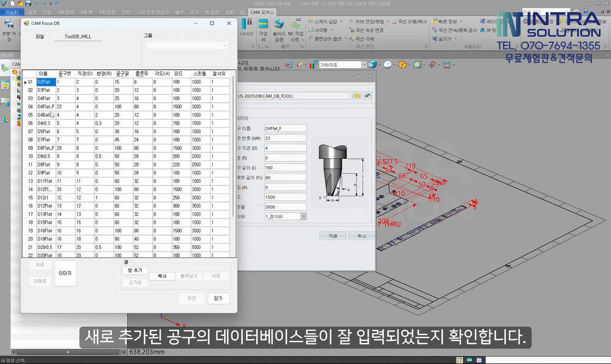
Task: Expand the 스케치 삽입 dropdown arrow
Action: (341, 22)
